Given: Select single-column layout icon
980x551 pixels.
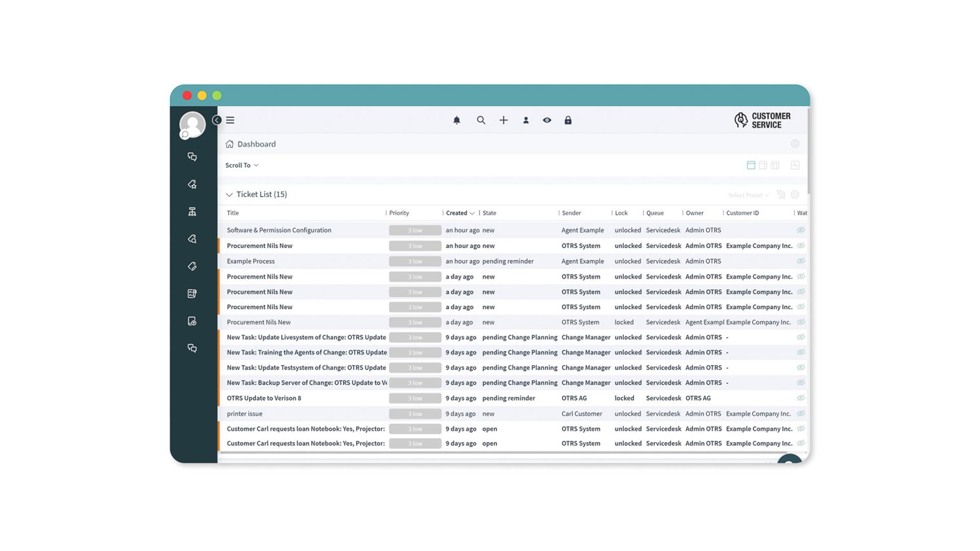Looking at the screenshot, I should click(x=751, y=165).
